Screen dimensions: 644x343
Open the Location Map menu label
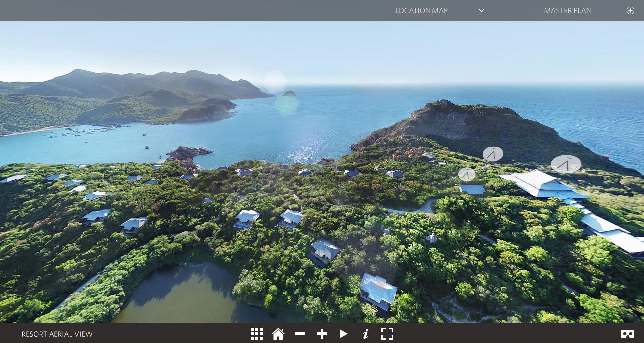tap(422, 10)
